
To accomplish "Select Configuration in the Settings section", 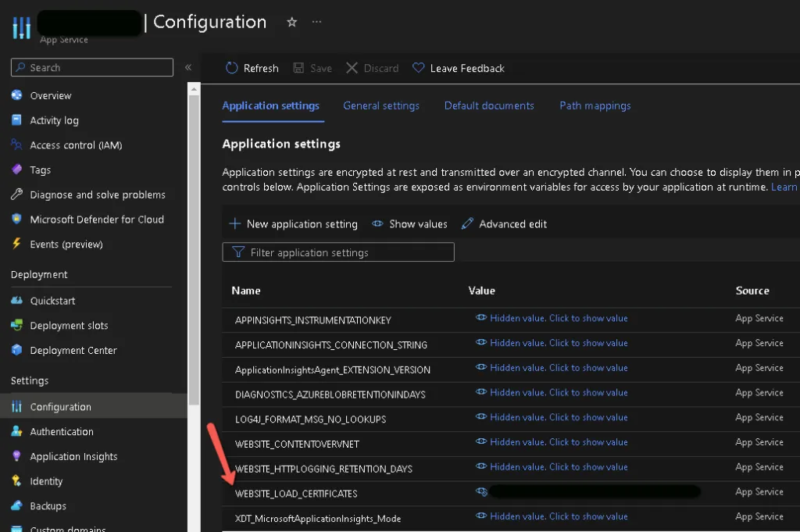I will [x=94, y=406].
